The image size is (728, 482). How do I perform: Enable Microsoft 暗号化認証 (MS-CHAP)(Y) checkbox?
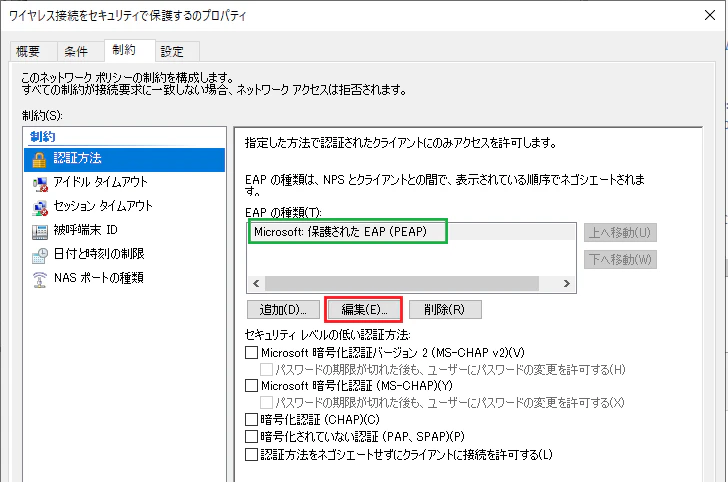[251, 386]
